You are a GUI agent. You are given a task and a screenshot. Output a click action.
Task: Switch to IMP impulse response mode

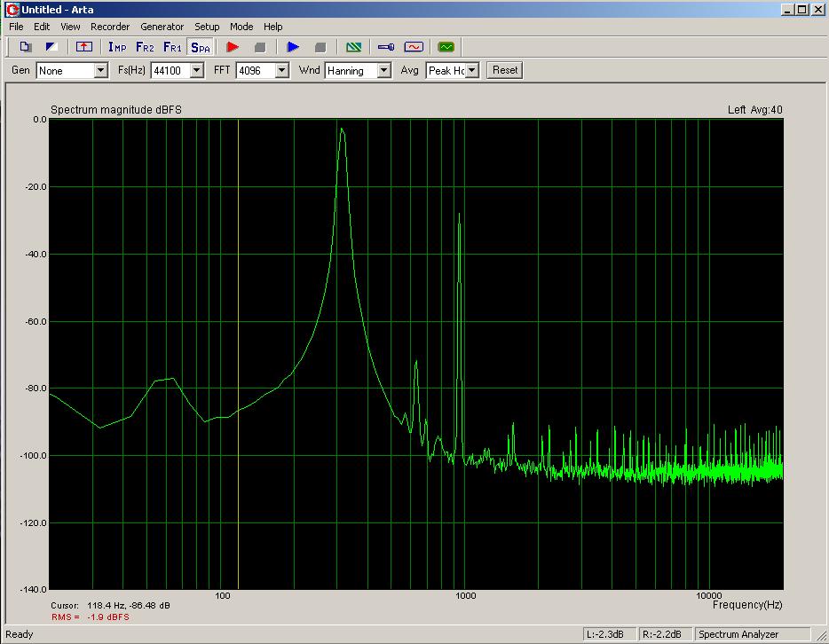(117, 47)
